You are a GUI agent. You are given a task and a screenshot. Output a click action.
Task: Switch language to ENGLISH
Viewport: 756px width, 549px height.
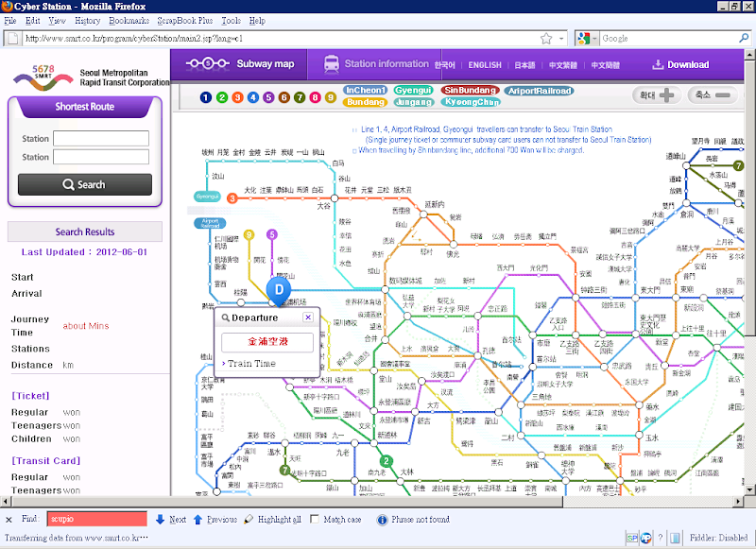tap(485, 65)
